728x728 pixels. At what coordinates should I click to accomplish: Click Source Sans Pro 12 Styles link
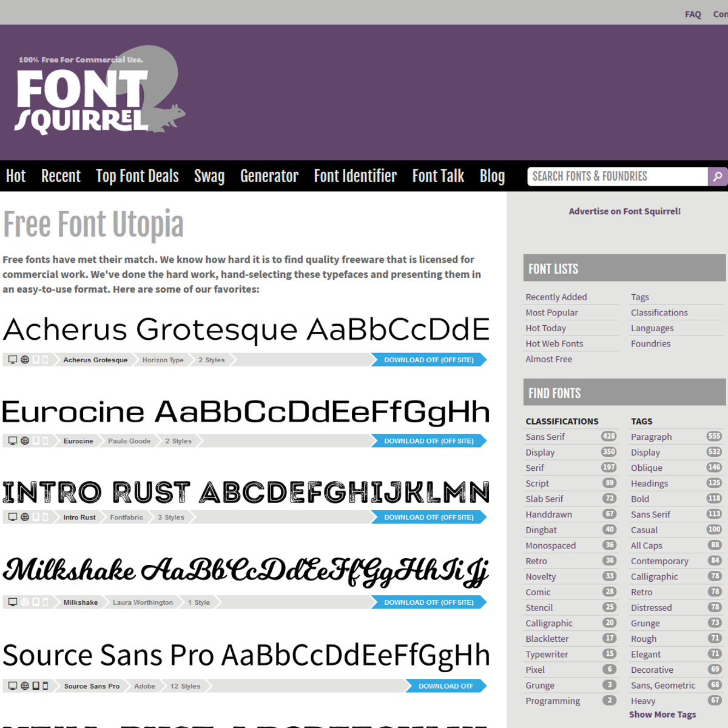(x=185, y=686)
